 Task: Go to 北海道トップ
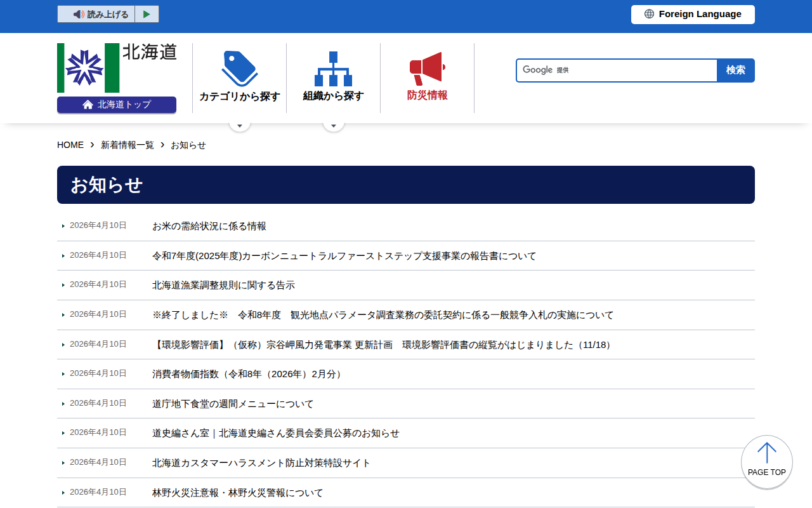click(117, 105)
